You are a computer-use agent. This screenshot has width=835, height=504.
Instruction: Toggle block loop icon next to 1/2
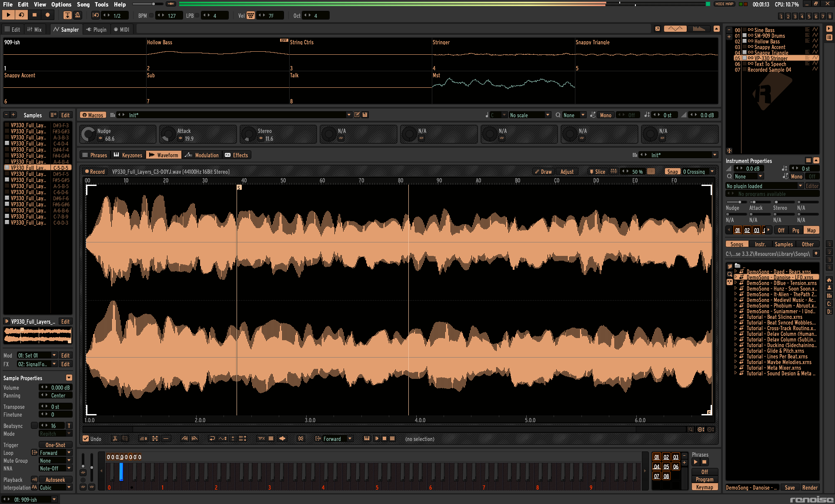click(x=96, y=15)
